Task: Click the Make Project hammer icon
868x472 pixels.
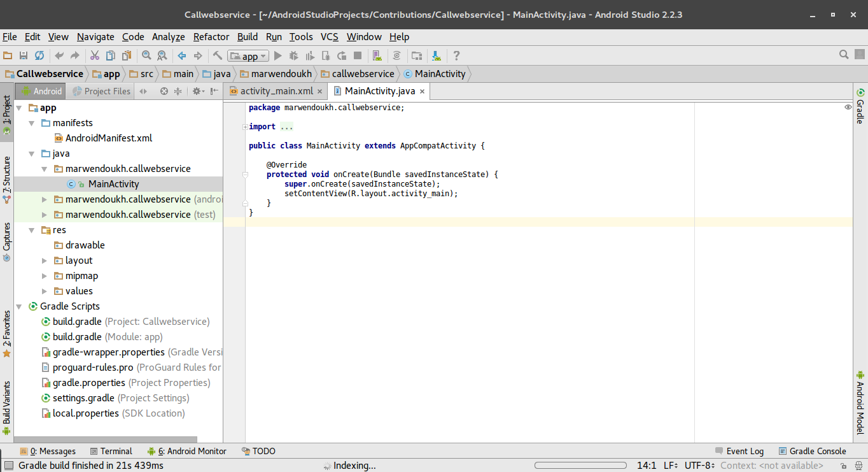Action: (217, 56)
